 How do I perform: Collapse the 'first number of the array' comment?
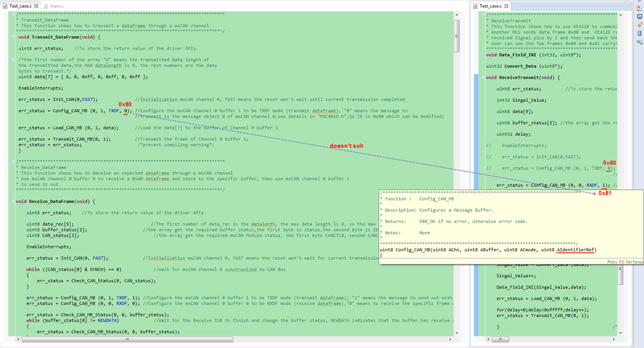[13, 59]
